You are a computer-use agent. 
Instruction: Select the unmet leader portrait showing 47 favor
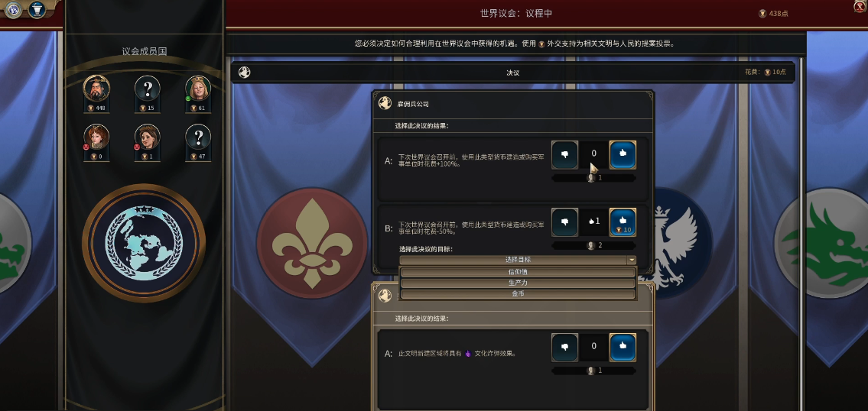point(198,137)
